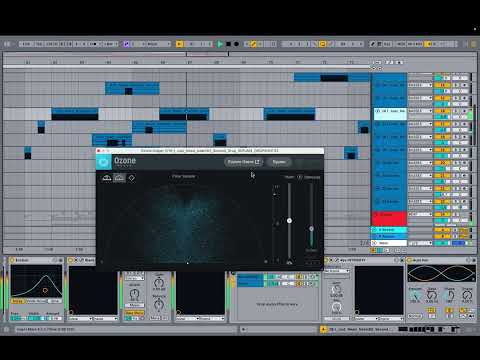Select the second chain in the Audio Effect Rack
480x360 pixels.
coord(250,284)
